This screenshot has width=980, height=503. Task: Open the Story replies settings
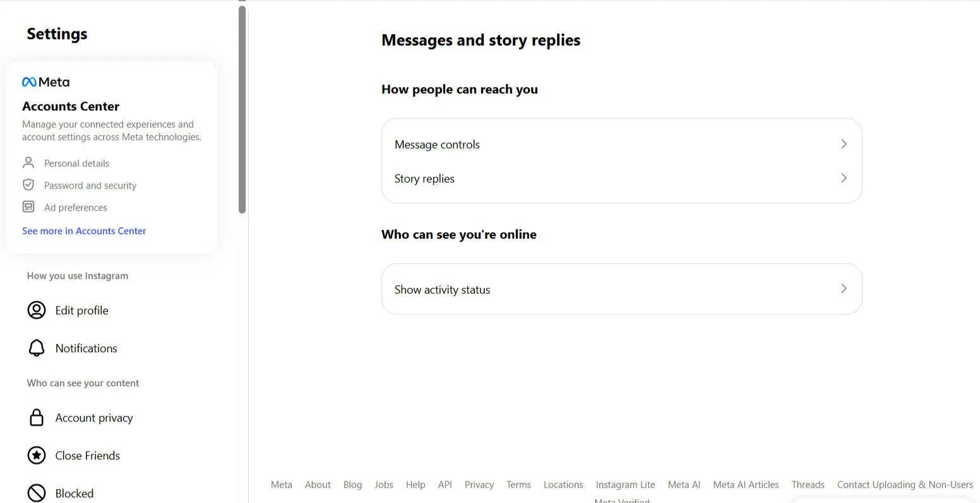tap(621, 178)
